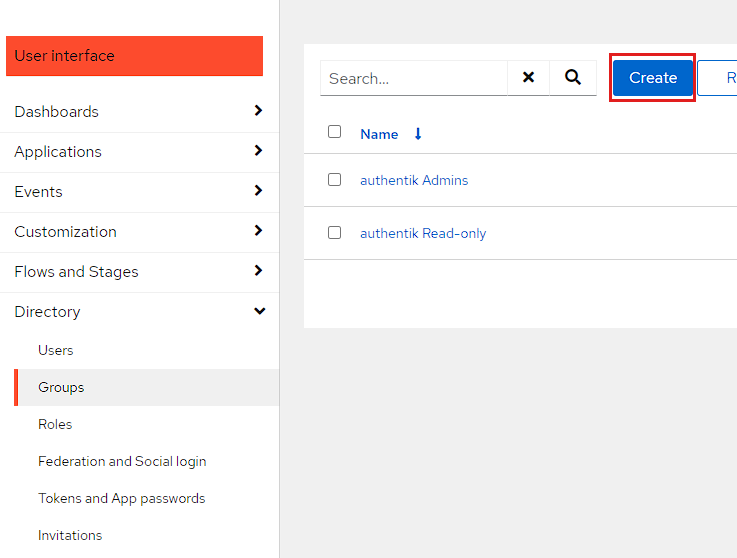The width and height of the screenshot is (737, 558).
Task: Focus the Search input field
Action: [x=414, y=78]
